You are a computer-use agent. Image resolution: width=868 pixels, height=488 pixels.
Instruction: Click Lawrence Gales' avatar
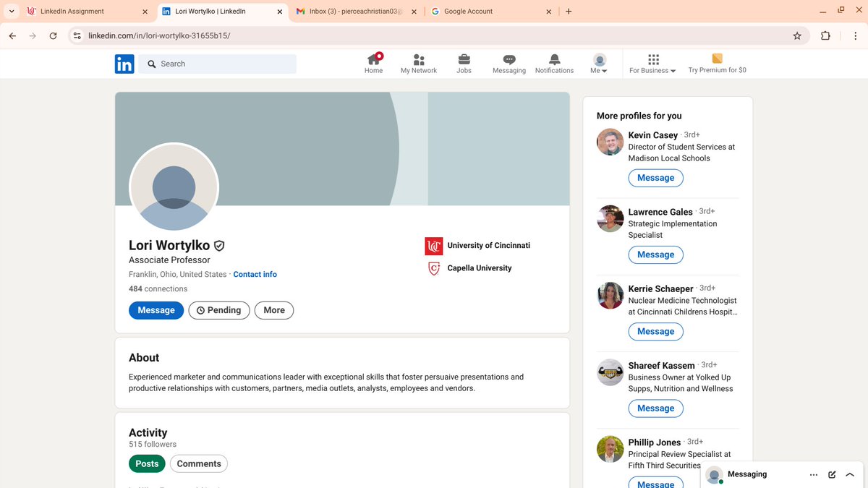(x=610, y=218)
